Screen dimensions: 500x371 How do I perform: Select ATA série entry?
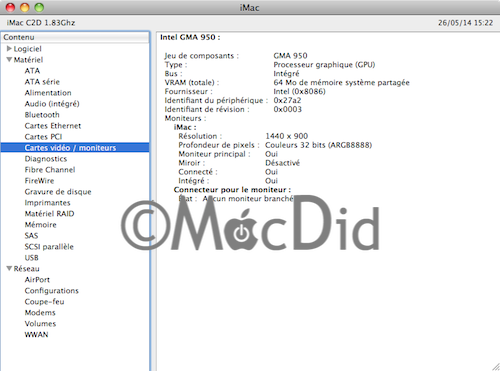(x=42, y=82)
